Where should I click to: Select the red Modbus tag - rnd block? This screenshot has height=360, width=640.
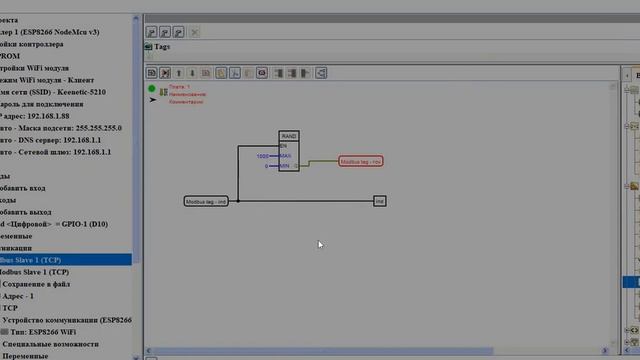click(x=361, y=161)
